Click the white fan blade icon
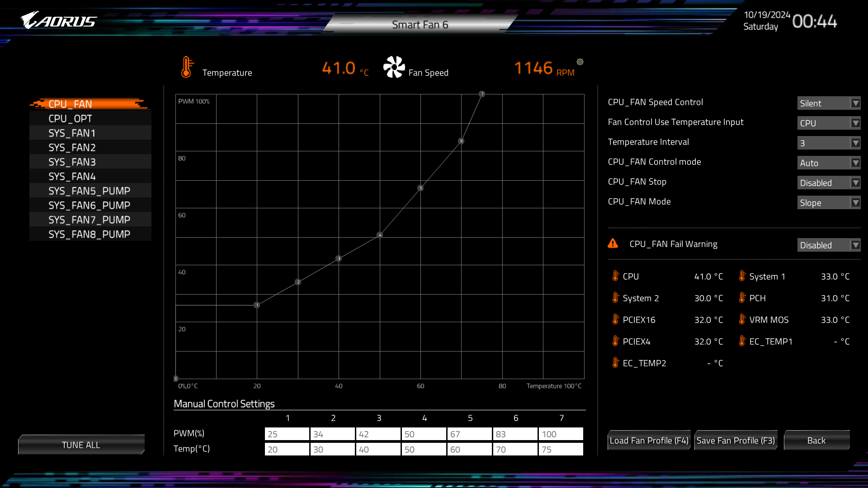Viewport: 868px width, 488px height. [394, 67]
